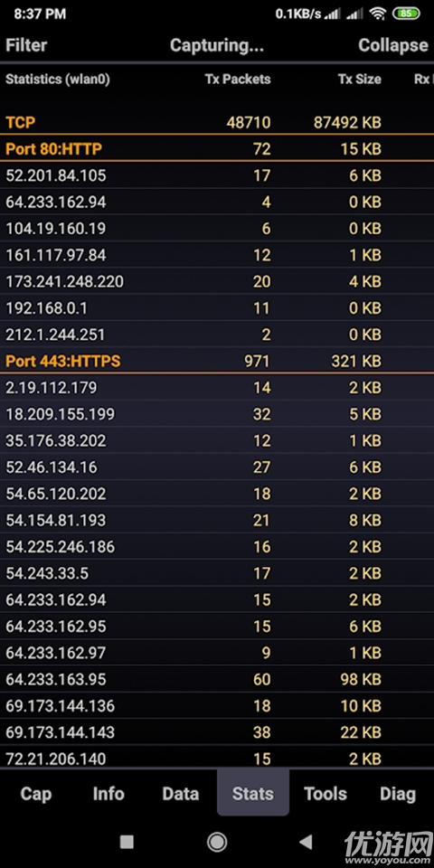Image resolution: width=434 pixels, height=868 pixels.
Task: Tap the Android home circle icon
Action: 217,842
